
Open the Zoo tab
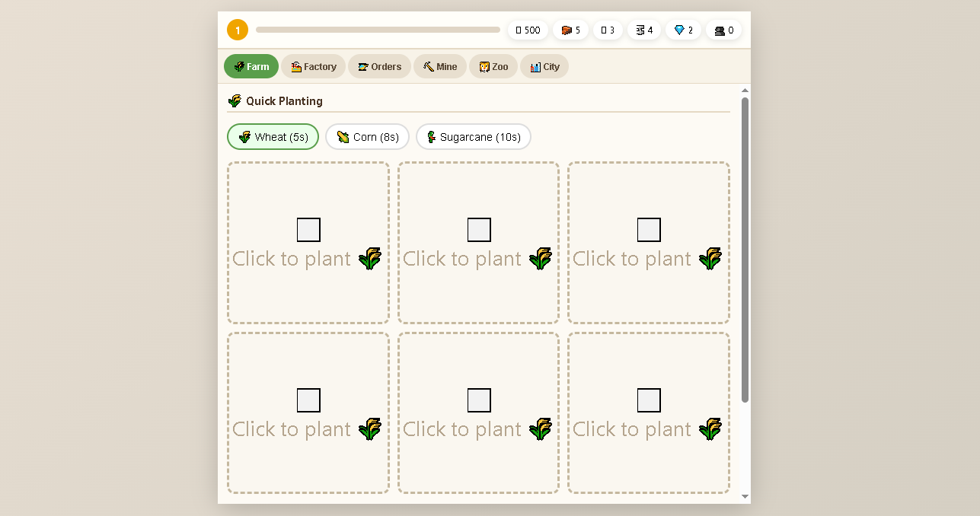pyautogui.click(x=493, y=66)
